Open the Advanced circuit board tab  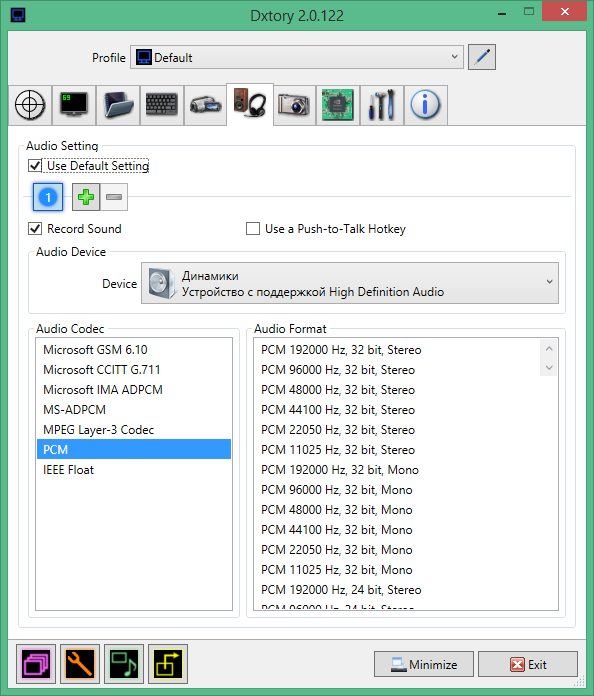tap(338, 105)
